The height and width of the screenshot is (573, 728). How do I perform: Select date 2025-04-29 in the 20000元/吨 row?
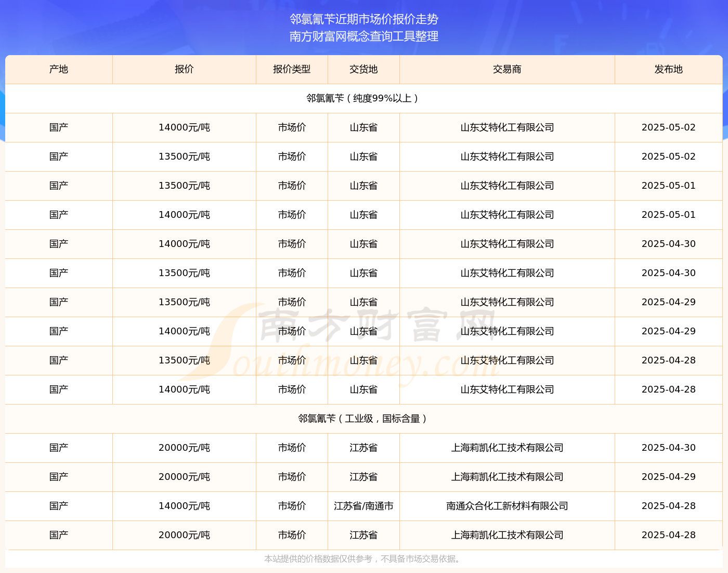(668, 477)
